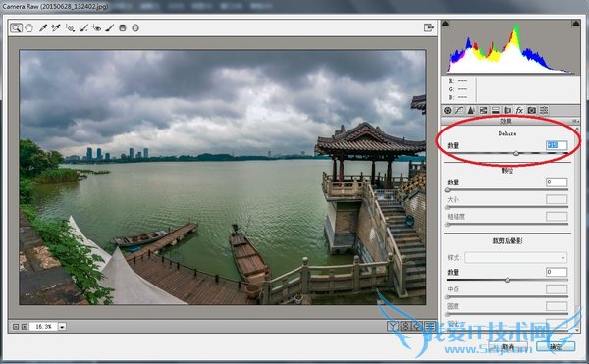Open the Detail panel tab

click(471, 110)
